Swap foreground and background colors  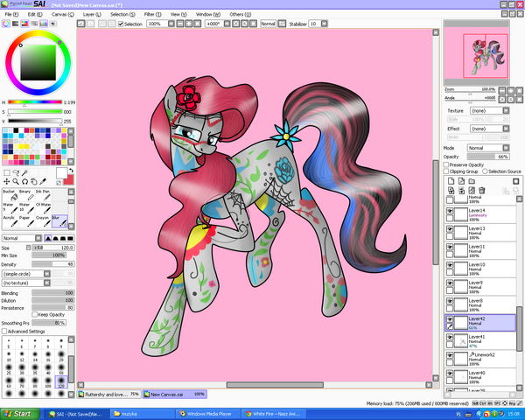coord(72,170)
